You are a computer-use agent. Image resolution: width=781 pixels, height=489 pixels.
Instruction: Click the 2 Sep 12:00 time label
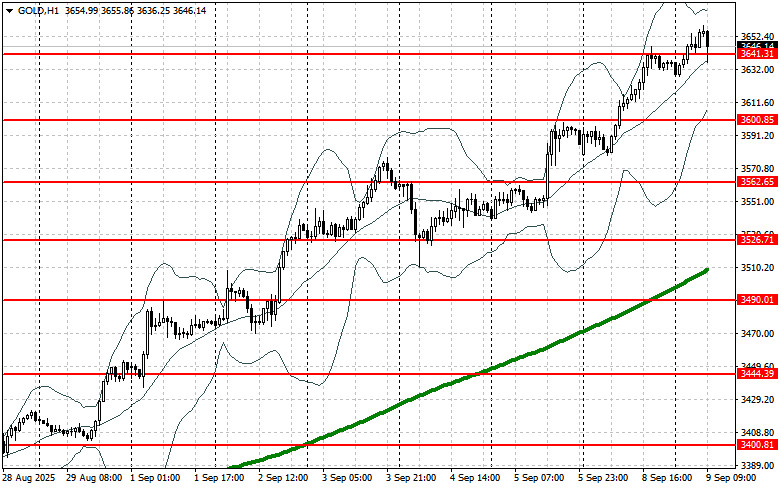coord(283,478)
